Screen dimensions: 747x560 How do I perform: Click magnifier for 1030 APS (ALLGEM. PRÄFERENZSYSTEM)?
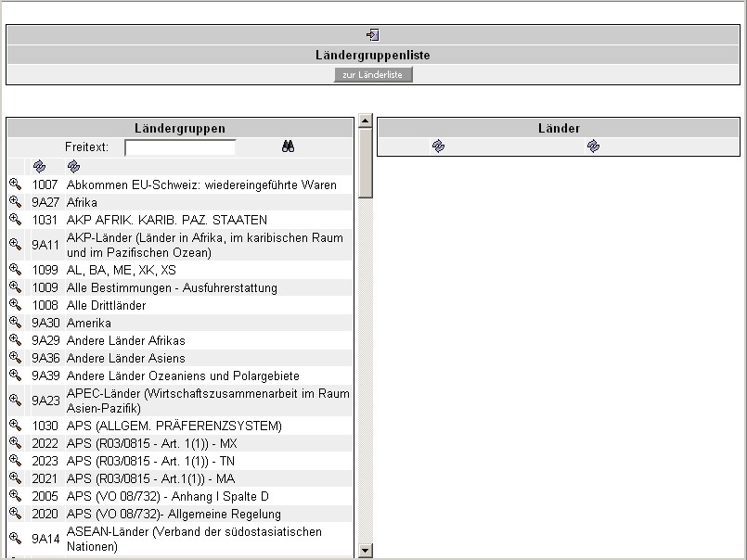pyautogui.click(x=15, y=426)
